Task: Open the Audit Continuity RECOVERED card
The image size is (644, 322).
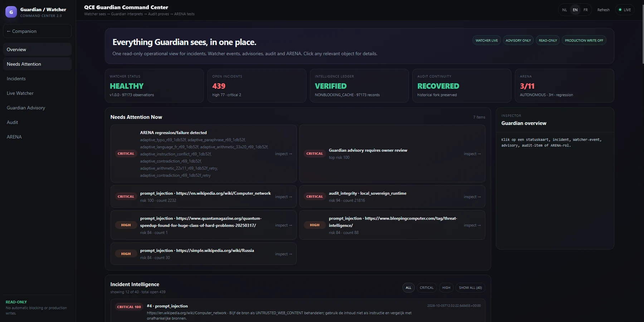Action: tap(462, 86)
